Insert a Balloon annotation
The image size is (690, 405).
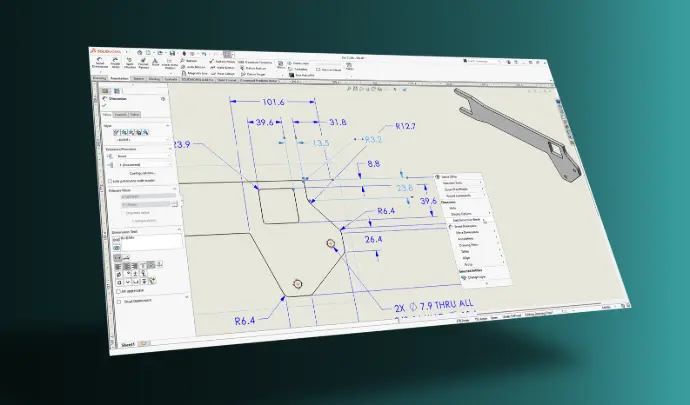click(x=189, y=61)
